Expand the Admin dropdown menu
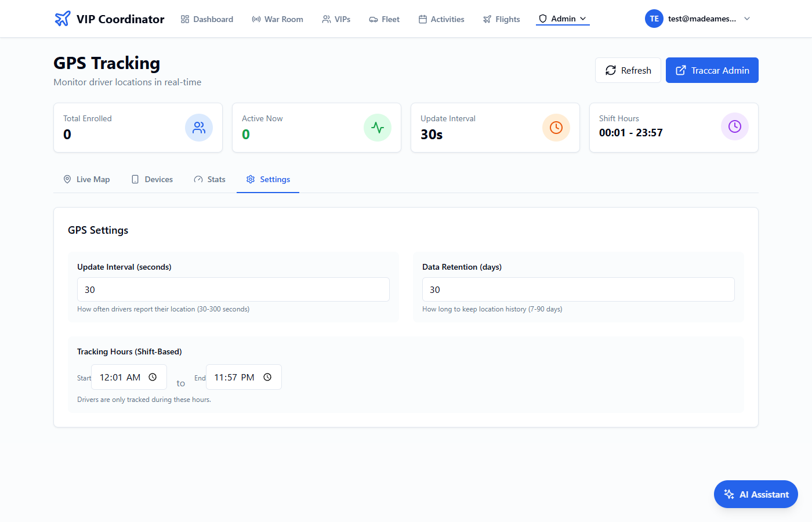 click(563, 19)
